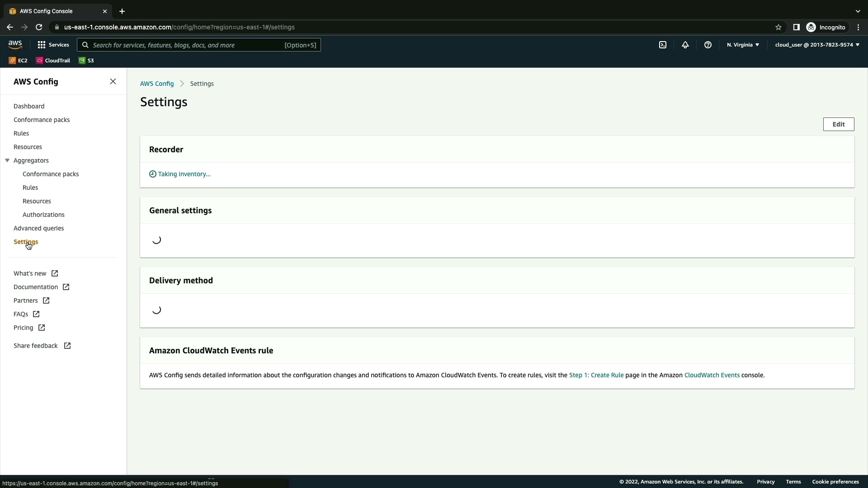This screenshot has height=488, width=868.
Task: Open the S3 shortcut in favorites bar
Action: pyautogui.click(x=86, y=61)
